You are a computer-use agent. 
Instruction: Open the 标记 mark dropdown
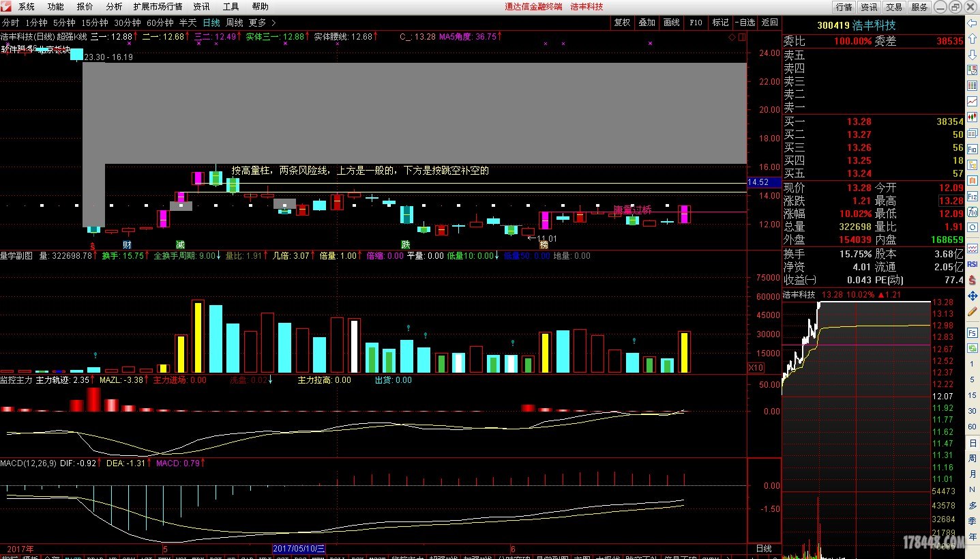(720, 23)
